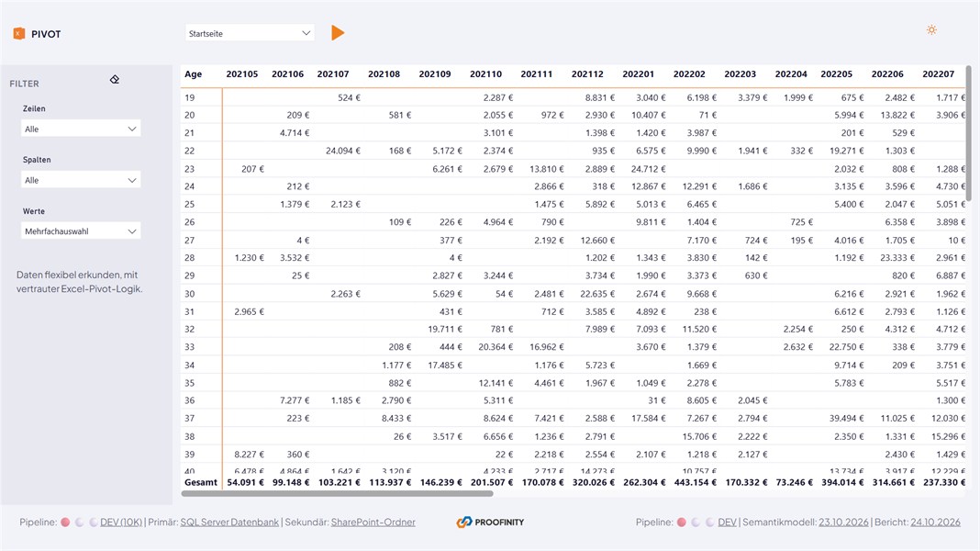Click the 202110 column header
Screen dimensions: 980x551
pyautogui.click(x=485, y=73)
